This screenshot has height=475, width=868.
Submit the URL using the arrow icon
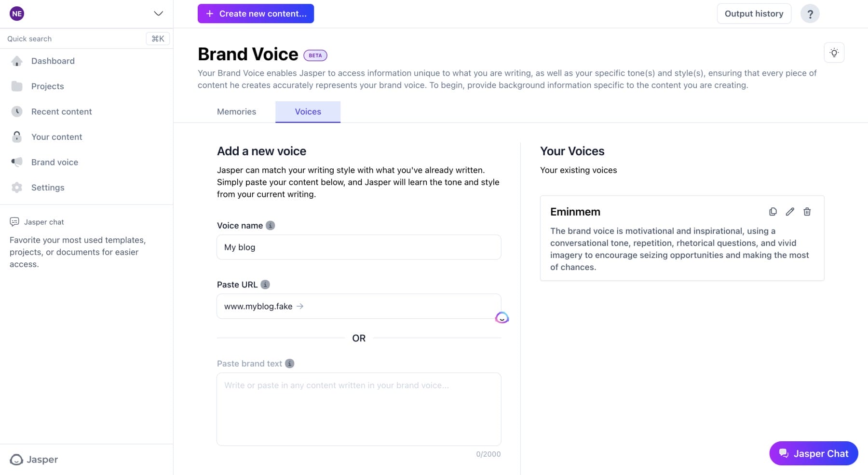coord(300,306)
